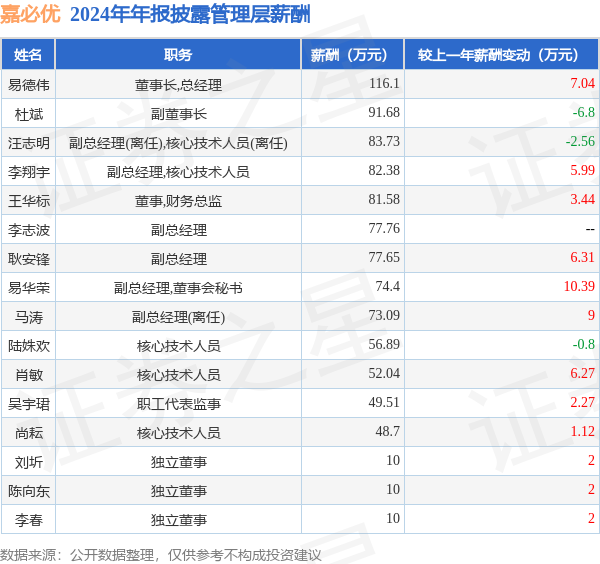Click the change value 5.99
Screen dimensions: 600x564
[582, 170]
